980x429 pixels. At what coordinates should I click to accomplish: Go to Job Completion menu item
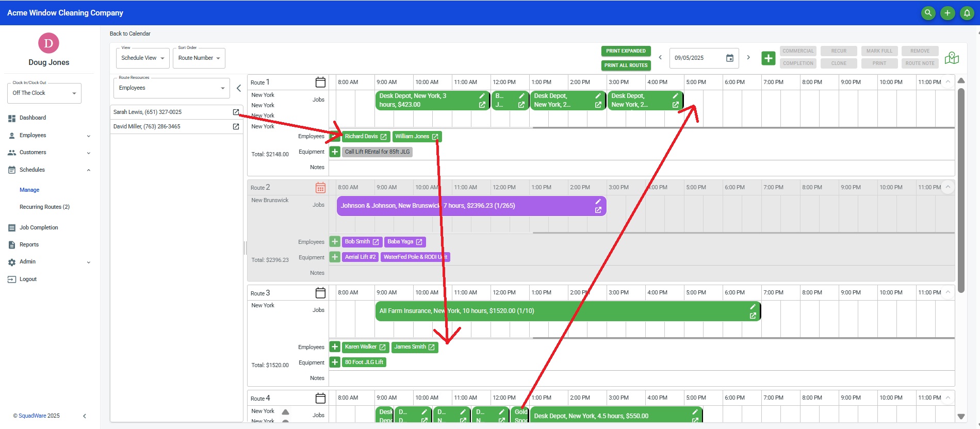click(39, 227)
